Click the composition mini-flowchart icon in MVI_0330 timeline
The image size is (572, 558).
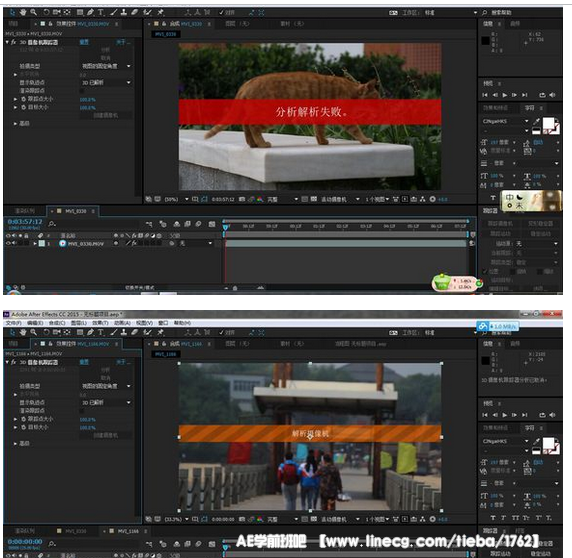(x=149, y=224)
